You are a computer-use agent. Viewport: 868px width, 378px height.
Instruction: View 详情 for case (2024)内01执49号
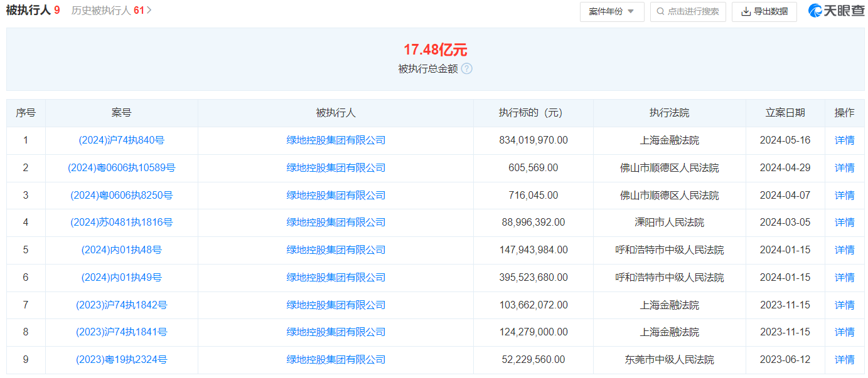pos(844,278)
